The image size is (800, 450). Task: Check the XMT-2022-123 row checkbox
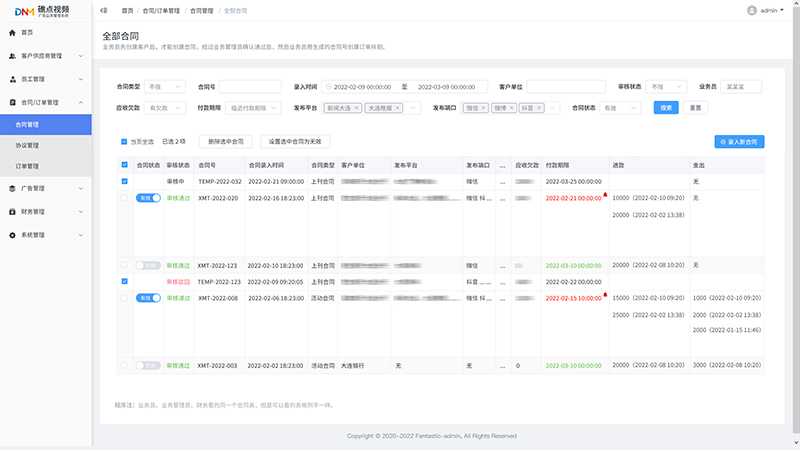pyautogui.click(x=124, y=265)
